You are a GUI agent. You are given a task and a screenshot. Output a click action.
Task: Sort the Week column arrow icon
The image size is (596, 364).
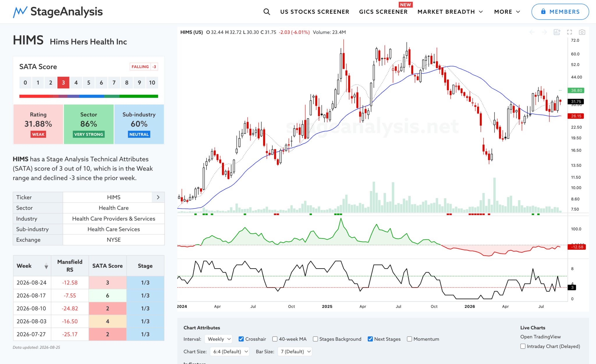(46, 266)
